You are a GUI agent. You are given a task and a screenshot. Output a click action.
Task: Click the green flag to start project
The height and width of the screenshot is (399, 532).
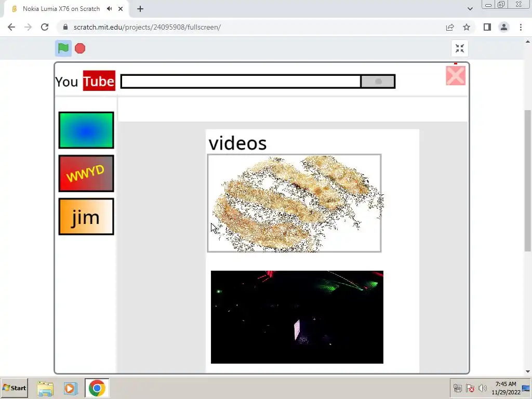pyautogui.click(x=63, y=48)
